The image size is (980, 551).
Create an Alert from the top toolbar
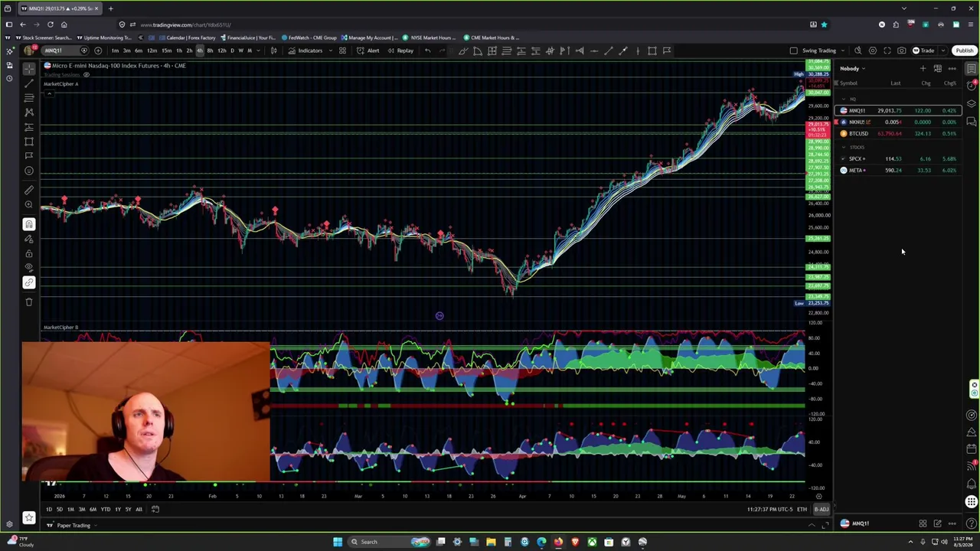[x=367, y=51]
